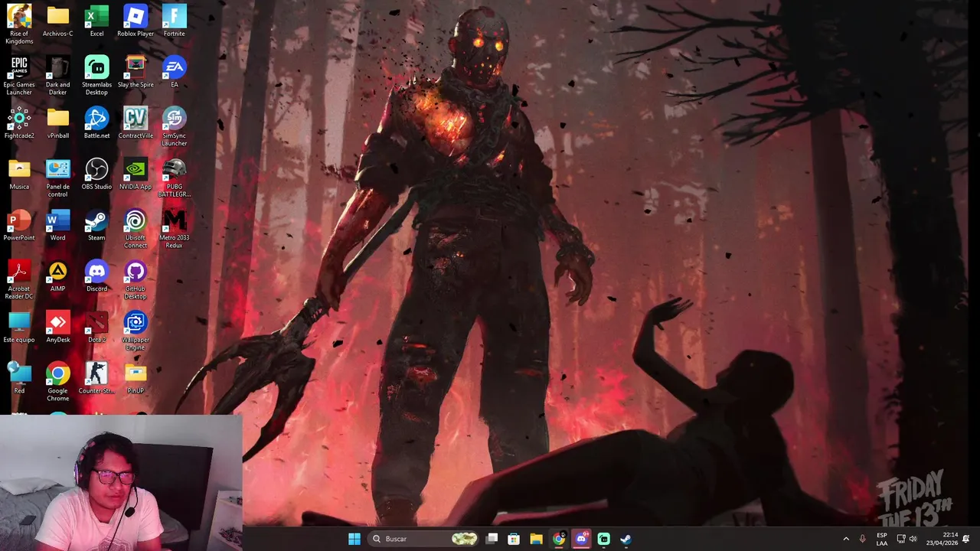
Task: Switch to Steam in the taskbar
Action: tap(626, 539)
